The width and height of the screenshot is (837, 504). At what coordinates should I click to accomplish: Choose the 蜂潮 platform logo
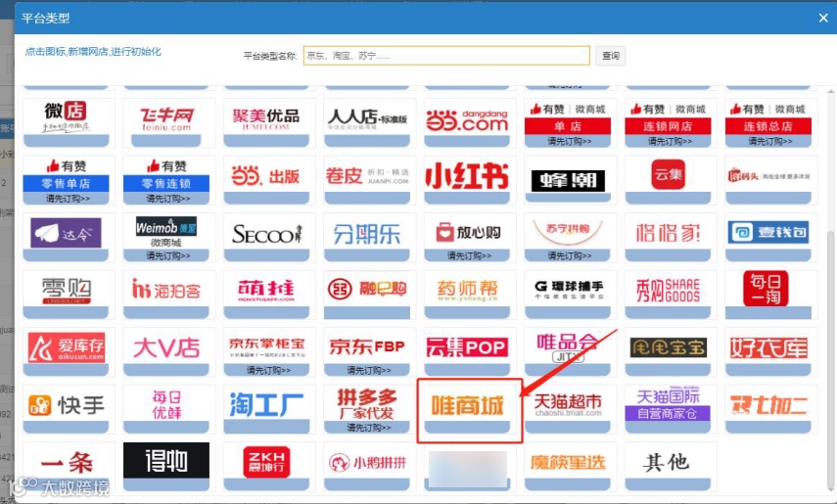click(568, 180)
